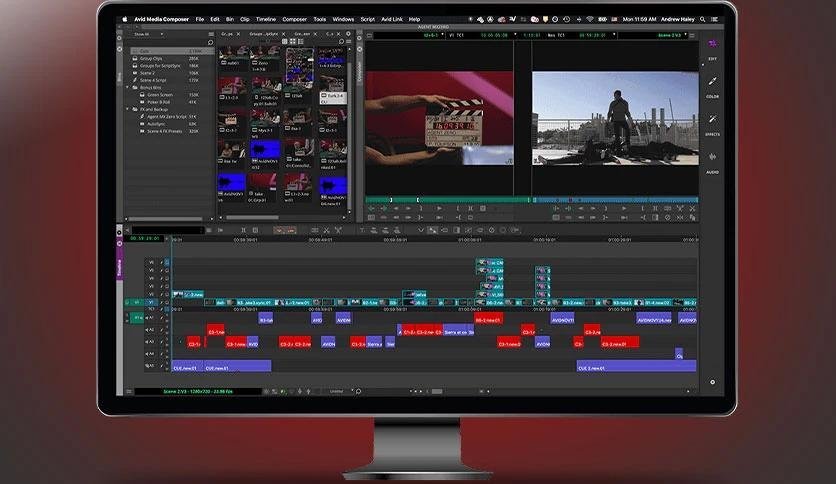Click the Wi-Fi status icon in the menu bar
The width and height of the screenshot is (836, 484).
tap(590, 19)
